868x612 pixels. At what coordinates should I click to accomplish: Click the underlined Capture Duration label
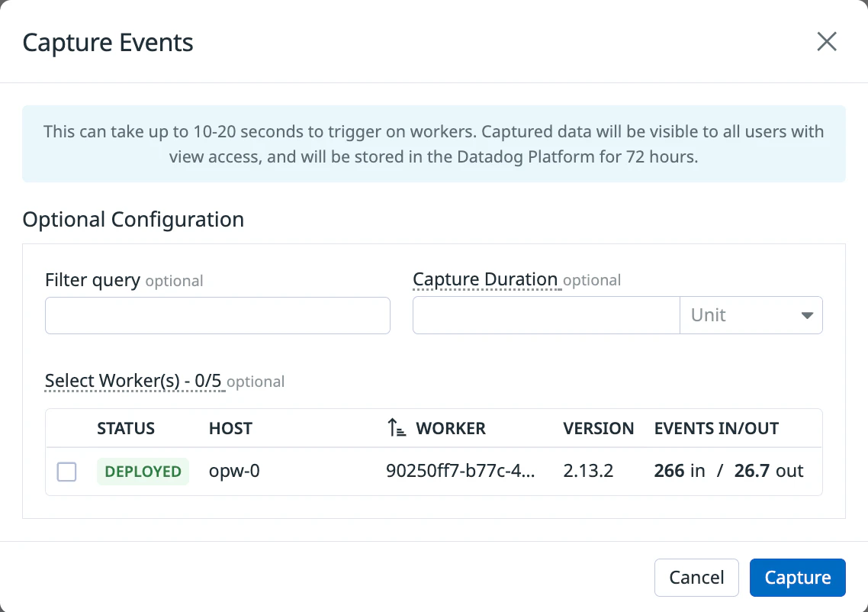[485, 279]
